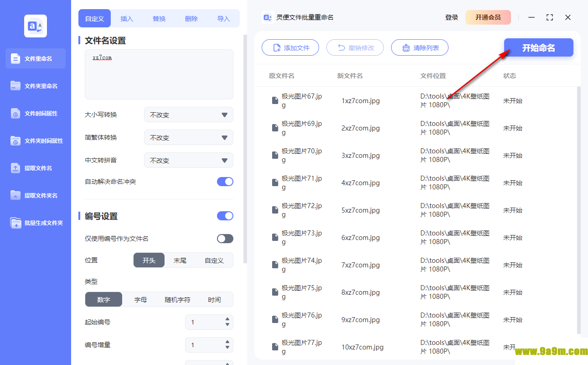Switch to the 删除 tab
Image resolution: width=588 pixels, height=365 pixels.
(191, 18)
